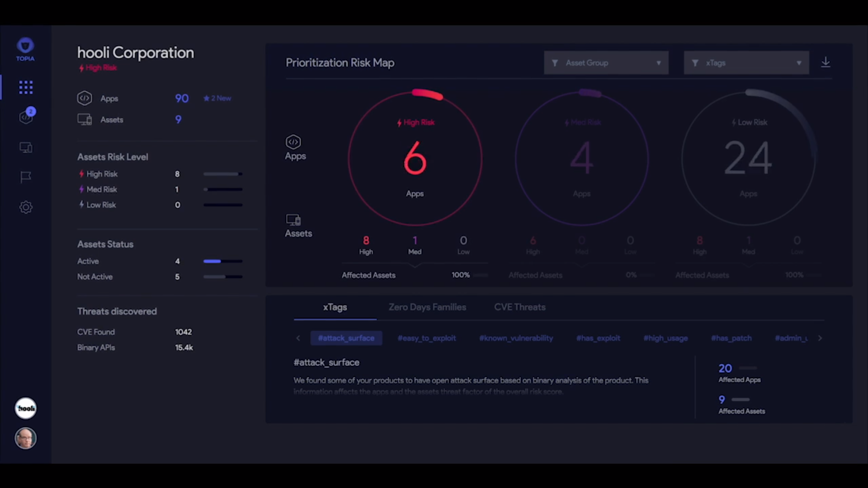
Task: Open the user profile photo
Action: (26, 438)
